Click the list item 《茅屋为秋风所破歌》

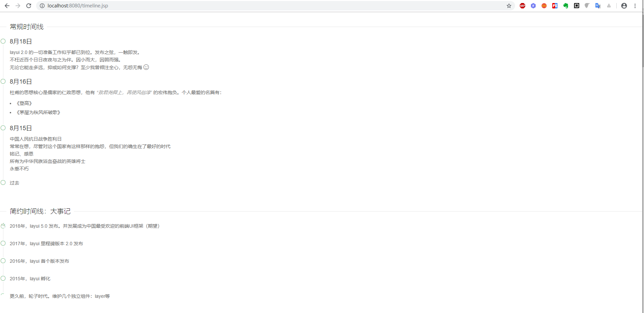point(38,112)
